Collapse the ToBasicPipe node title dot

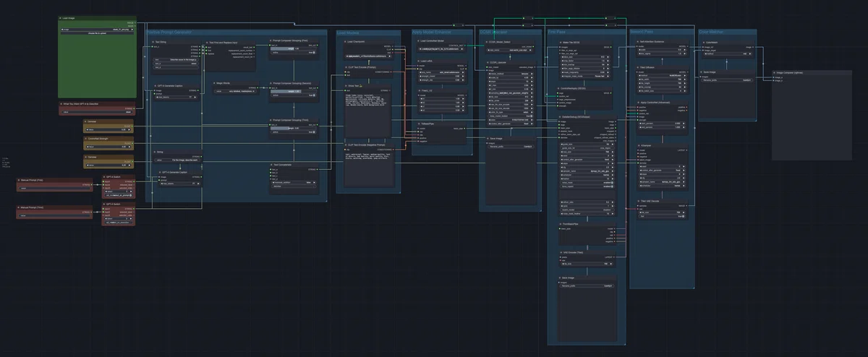pos(420,124)
